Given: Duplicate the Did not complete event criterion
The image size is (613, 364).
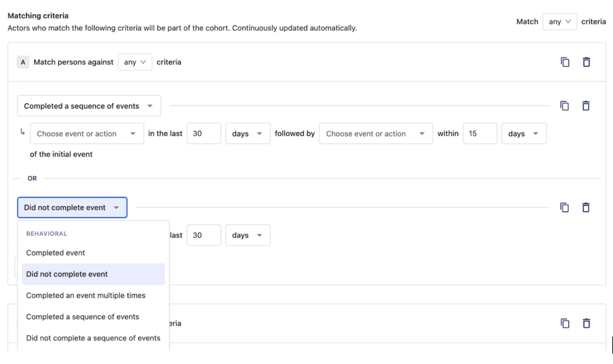Looking at the screenshot, I should coord(564,208).
